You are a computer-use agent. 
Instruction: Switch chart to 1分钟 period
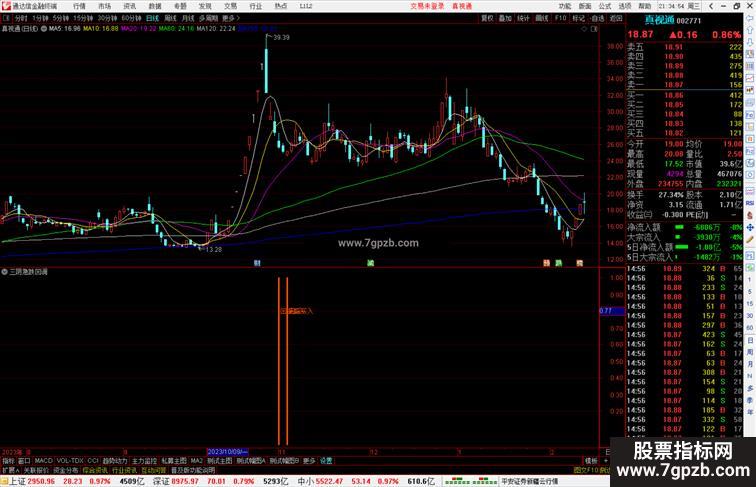(40, 18)
